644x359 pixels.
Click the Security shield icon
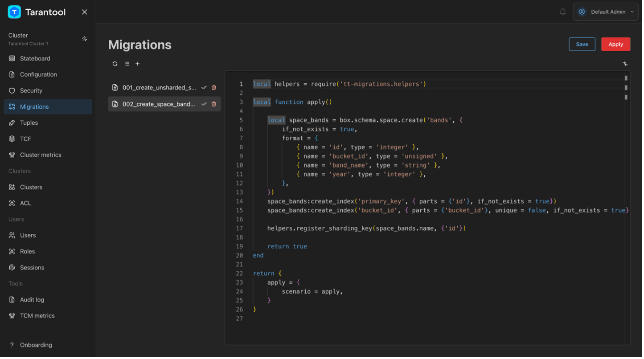[x=12, y=91]
